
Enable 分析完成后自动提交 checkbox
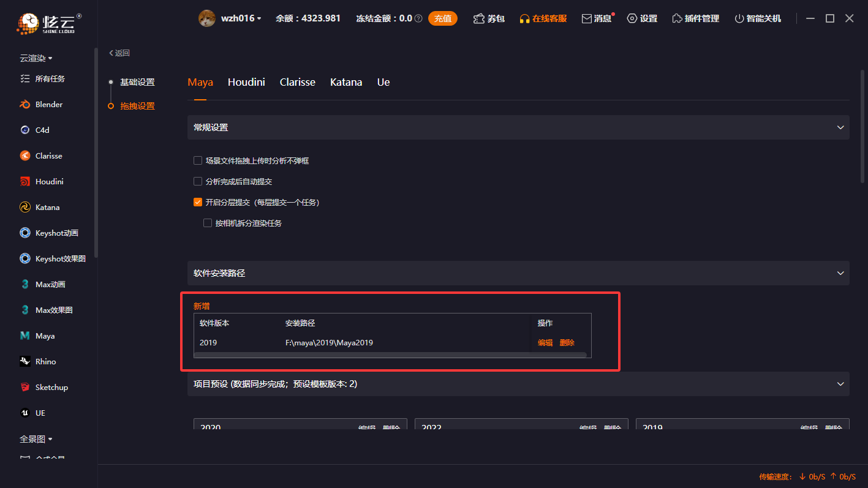[198, 181]
